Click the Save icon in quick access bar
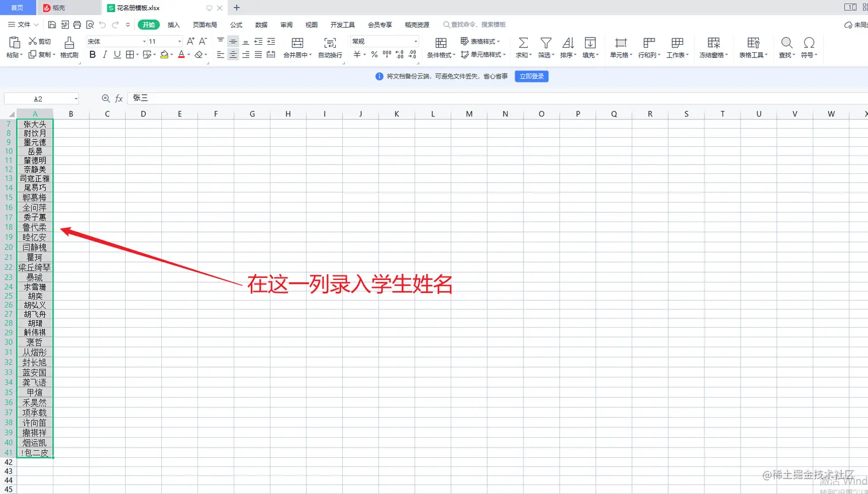Viewport: 868px width, 494px height. click(x=52, y=25)
